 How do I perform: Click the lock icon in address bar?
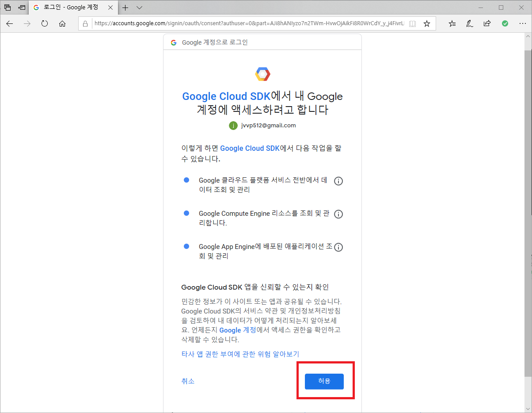[86, 24]
